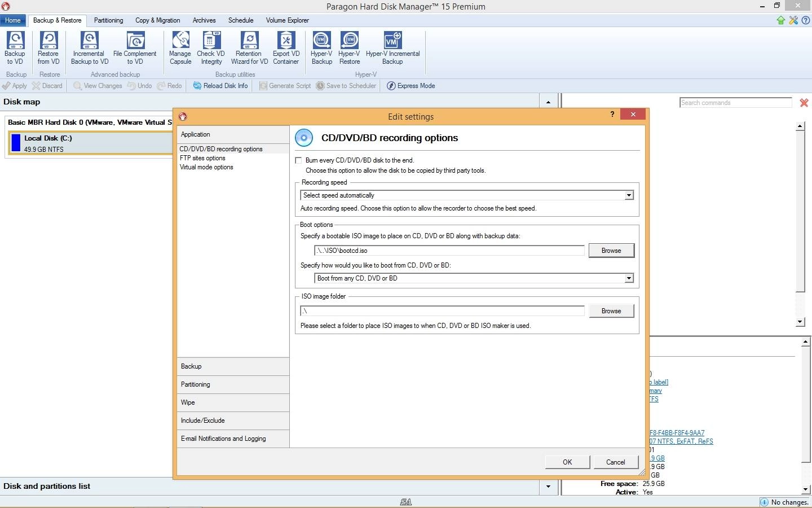Select FTP sites options
Screen dimensions: 812x508
202,158
